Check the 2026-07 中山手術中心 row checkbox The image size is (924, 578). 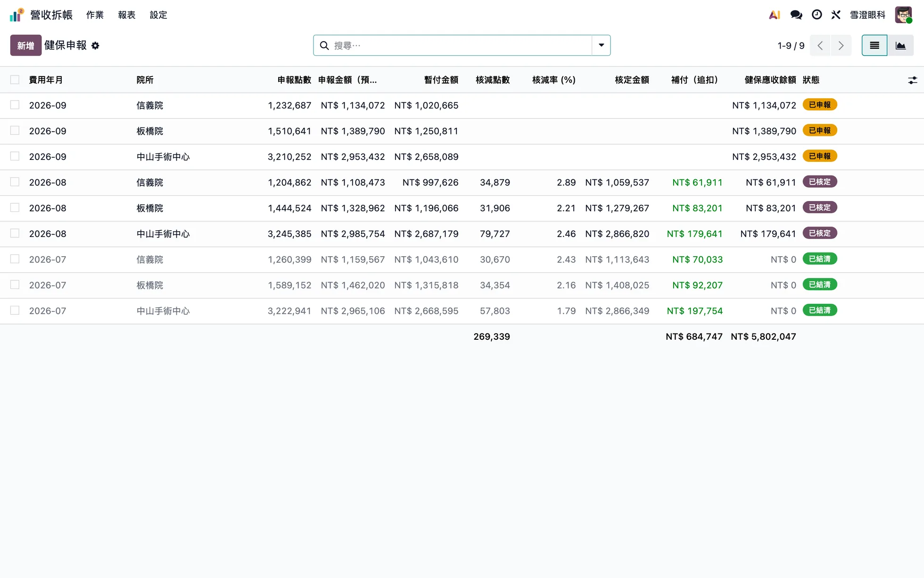pyautogui.click(x=15, y=310)
